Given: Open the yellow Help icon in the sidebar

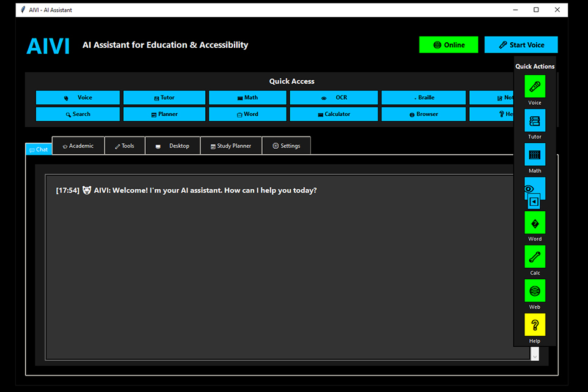Looking at the screenshot, I should pyautogui.click(x=535, y=325).
